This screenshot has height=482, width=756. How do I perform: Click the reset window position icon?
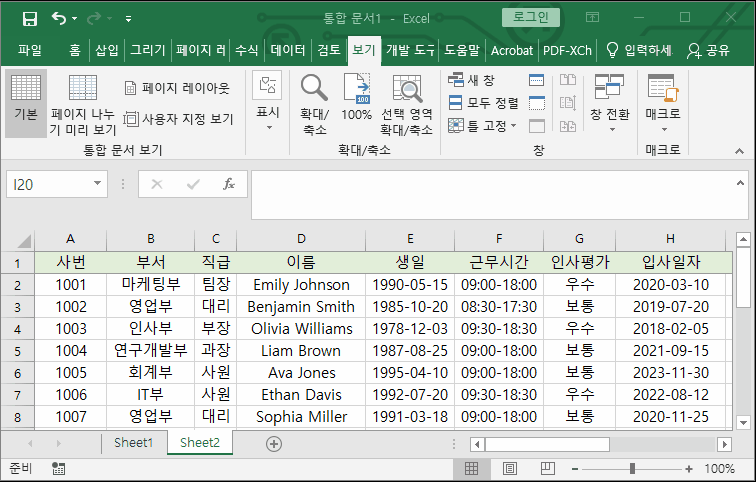(x=567, y=126)
